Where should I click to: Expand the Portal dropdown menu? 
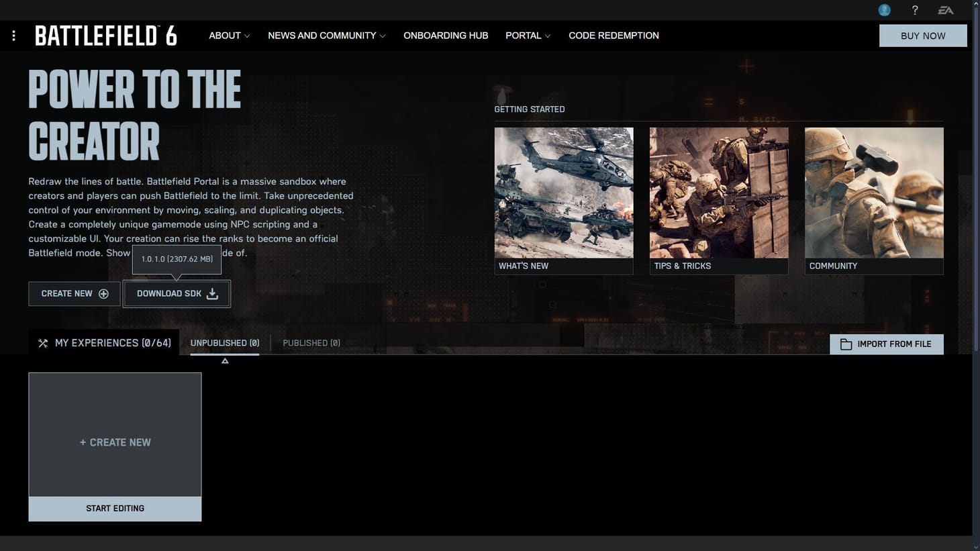click(x=528, y=36)
